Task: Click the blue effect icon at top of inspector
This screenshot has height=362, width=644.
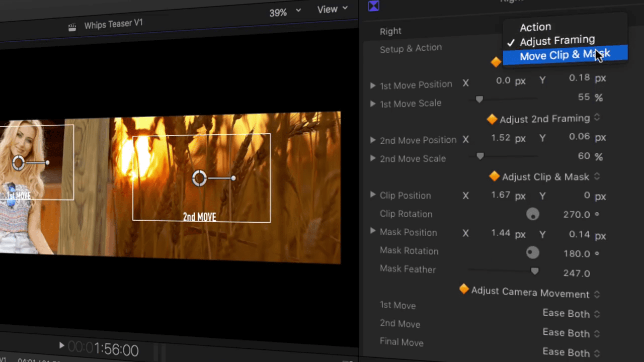Action: [373, 6]
